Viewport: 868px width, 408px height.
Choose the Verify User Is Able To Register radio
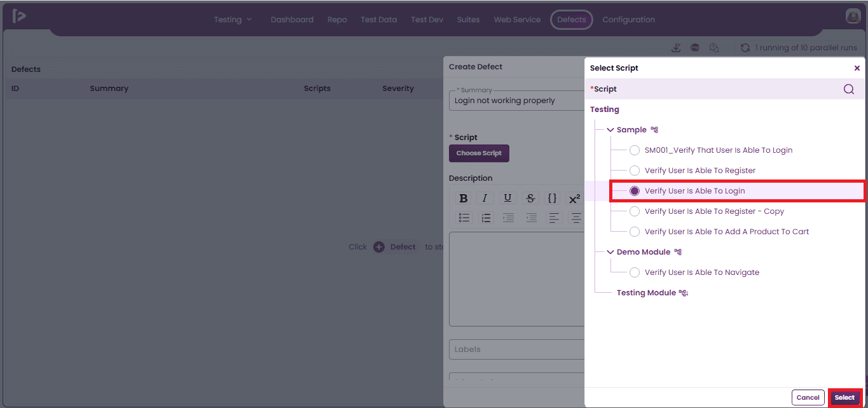(635, 171)
